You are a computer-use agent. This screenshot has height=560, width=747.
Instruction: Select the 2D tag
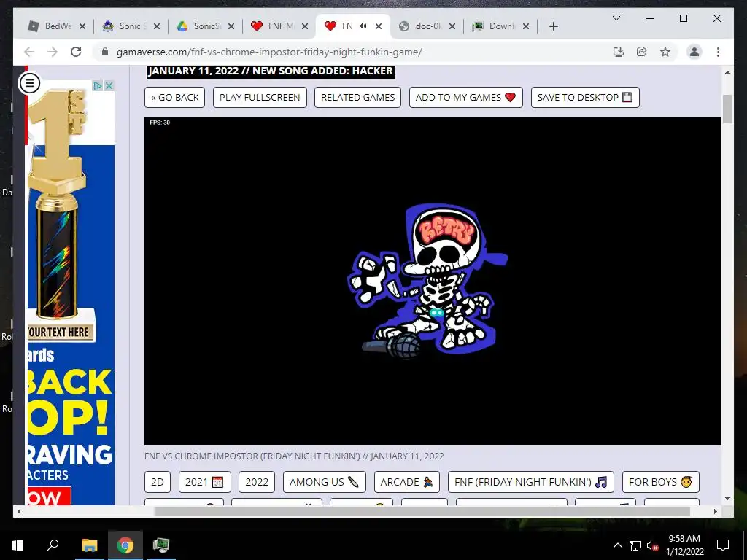click(158, 482)
